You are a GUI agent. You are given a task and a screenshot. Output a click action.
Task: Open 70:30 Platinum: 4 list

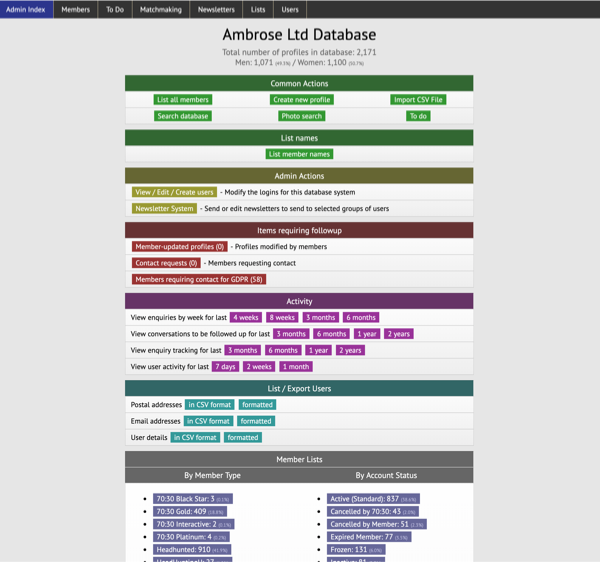tap(191, 537)
